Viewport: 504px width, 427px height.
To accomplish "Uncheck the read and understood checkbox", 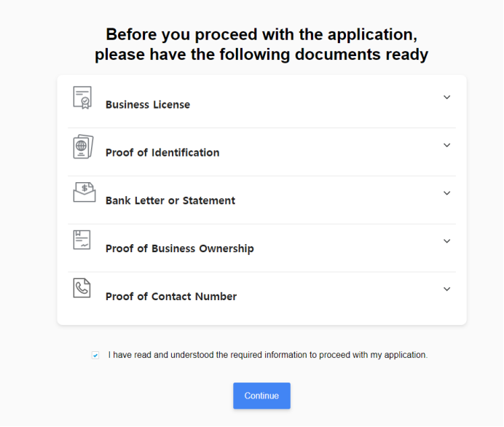I will click(x=95, y=356).
